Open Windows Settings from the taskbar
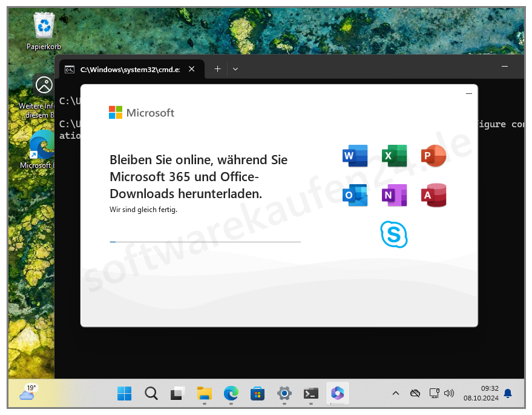The width and height of the screenshot is (532, 415). coord(284,393)
